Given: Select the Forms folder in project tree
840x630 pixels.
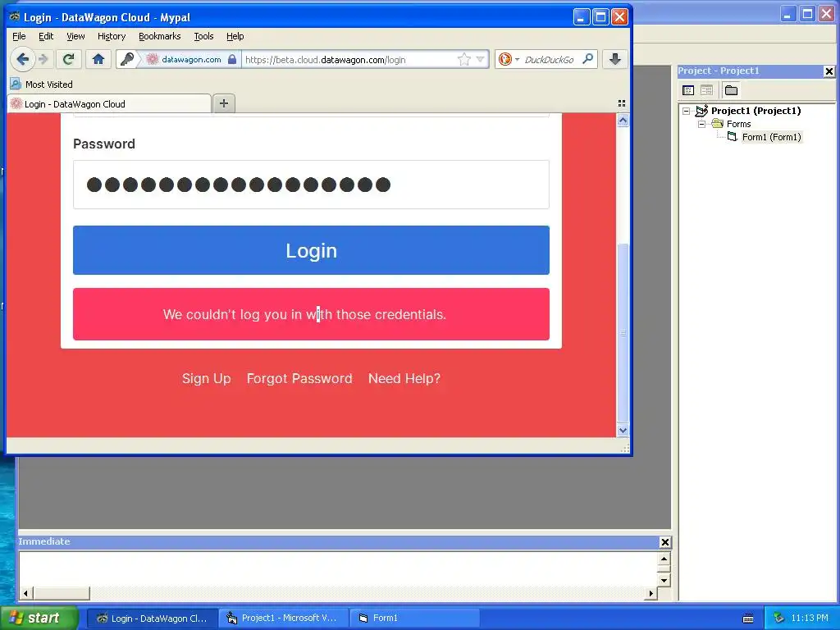Looking at the screenshot, I should pos(739,124).
